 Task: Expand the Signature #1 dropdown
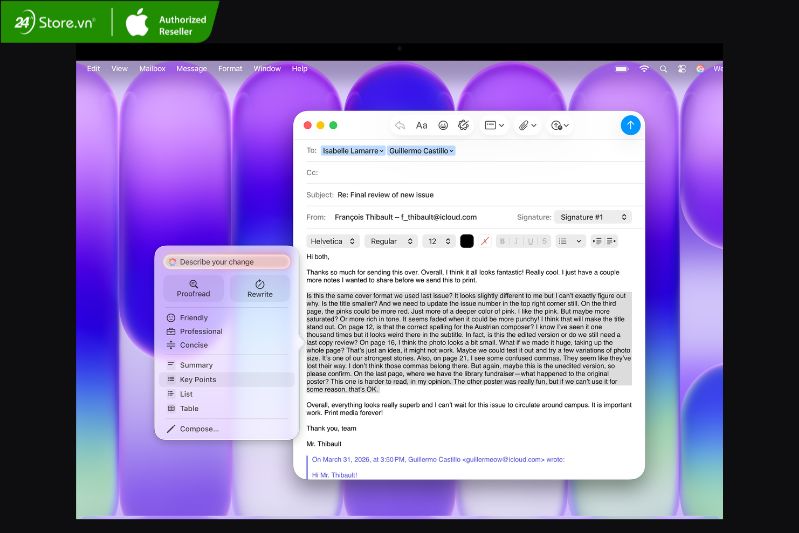(594, 217)
